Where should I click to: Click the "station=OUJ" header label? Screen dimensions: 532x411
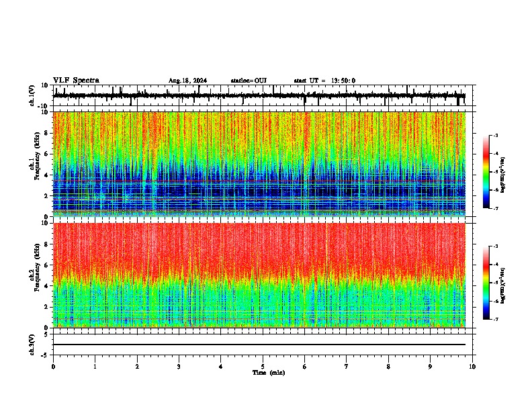pos(249,81)
